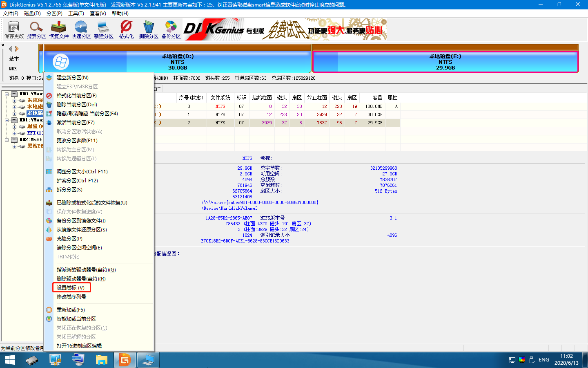Click the 恢复文件 recover files toolbar icon
This screenshot has width=588, height=368.
point(59,29)
